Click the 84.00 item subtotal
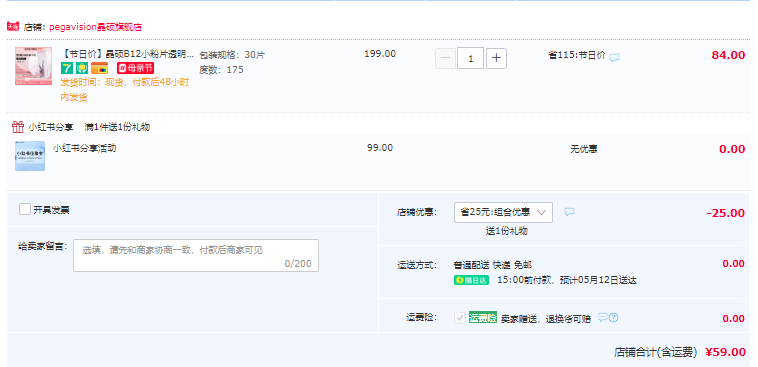The width and height of the screenshot is (758, 367). [x=728, y=55]
